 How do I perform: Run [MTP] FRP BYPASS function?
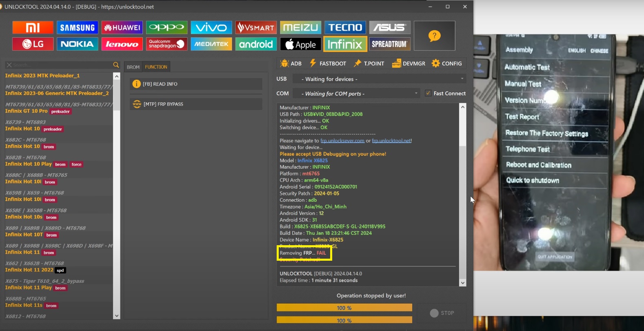click(196, 104)
